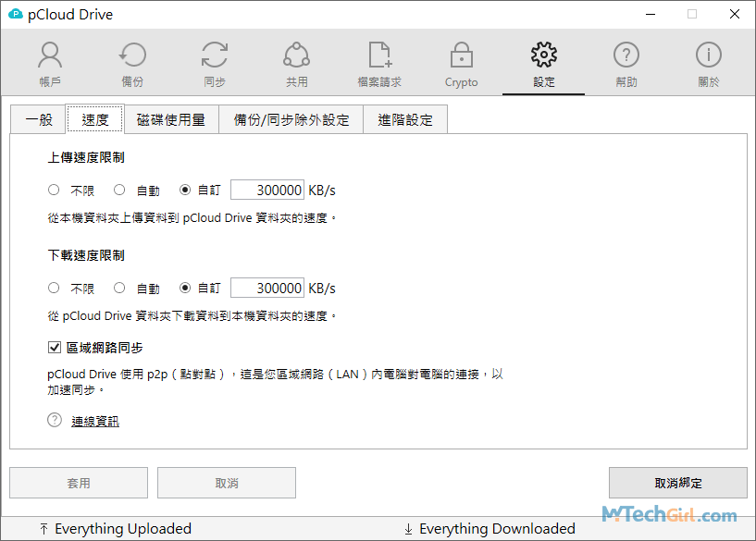Uncheck the 區域網路同步 checkbox
Viewport: 756px width, 541px height.
point(55,348)
